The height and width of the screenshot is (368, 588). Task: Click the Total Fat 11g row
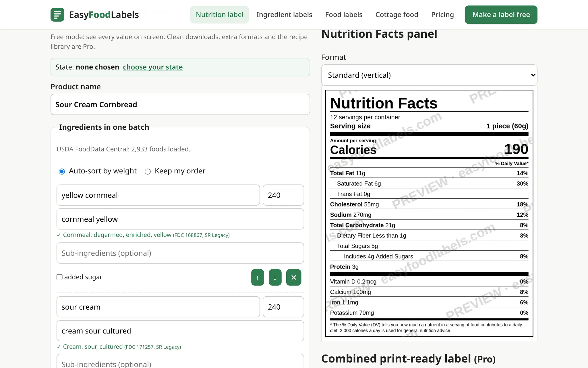click(429, 173)
